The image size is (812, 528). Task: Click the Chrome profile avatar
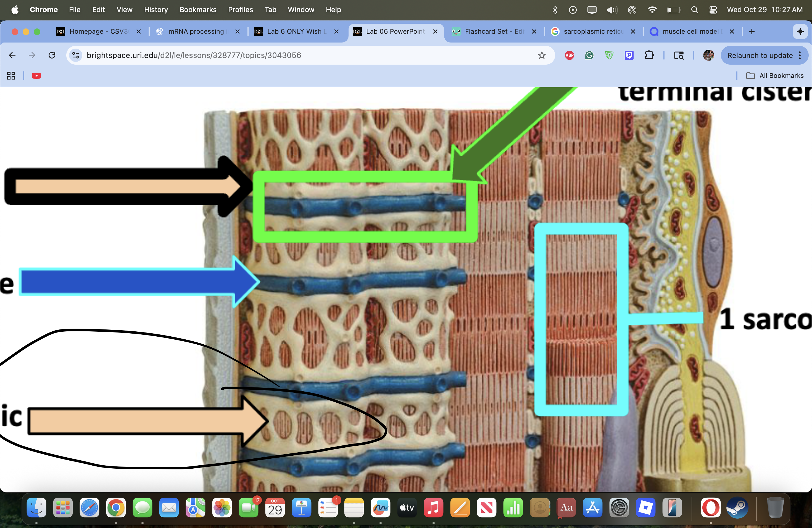[709, 55]
